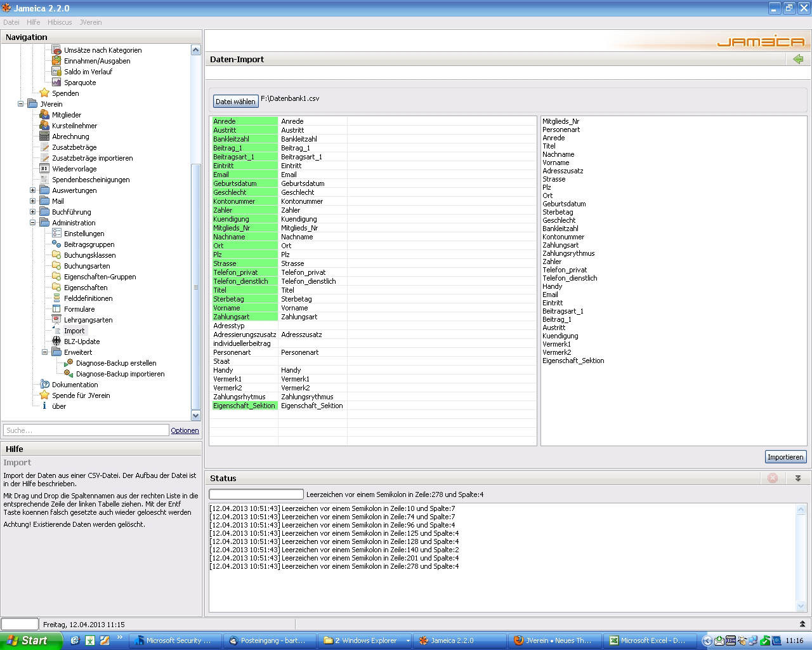Select Zahlungsrythmus in right list
This screenshot has width=812, height=650.
(568, 253)
